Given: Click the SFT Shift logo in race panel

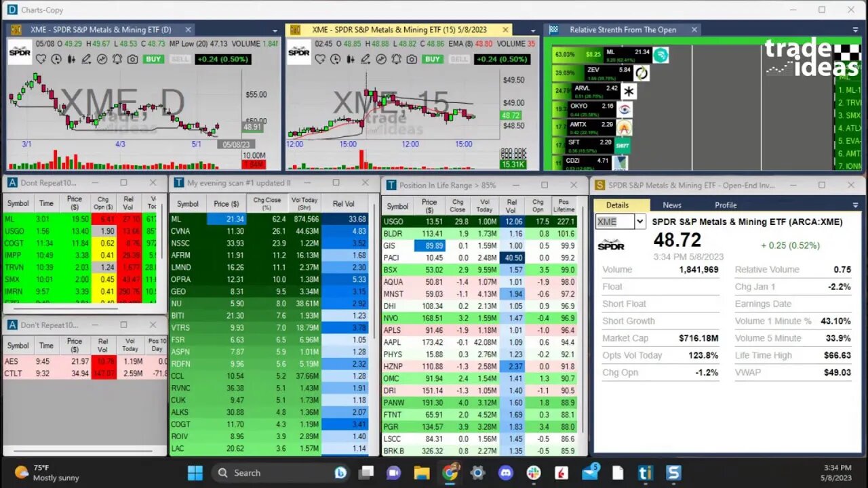Looking at the screenshot, I should tap(623, 145).
